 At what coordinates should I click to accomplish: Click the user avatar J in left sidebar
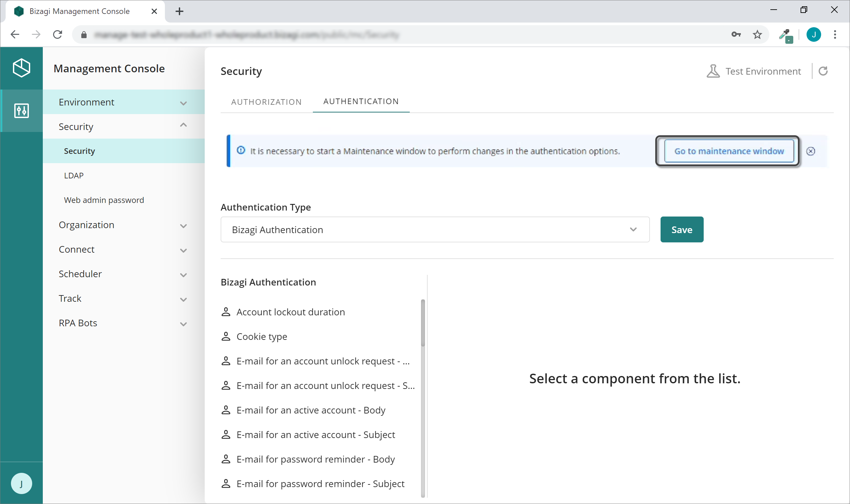pyautogui.click(x=22, y=483)
